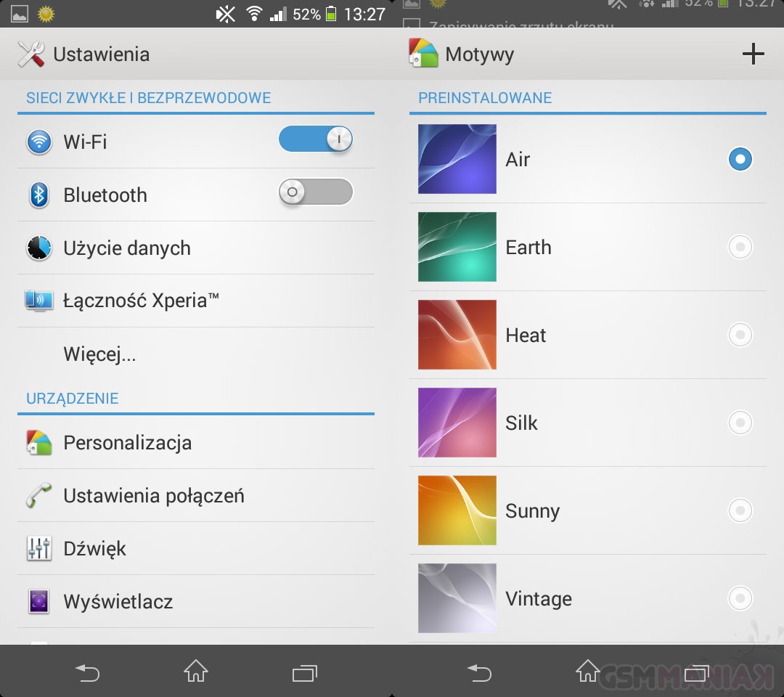Tap the plus icon to add theme
The height and width of the screenshot is (697, 784).
754,54
